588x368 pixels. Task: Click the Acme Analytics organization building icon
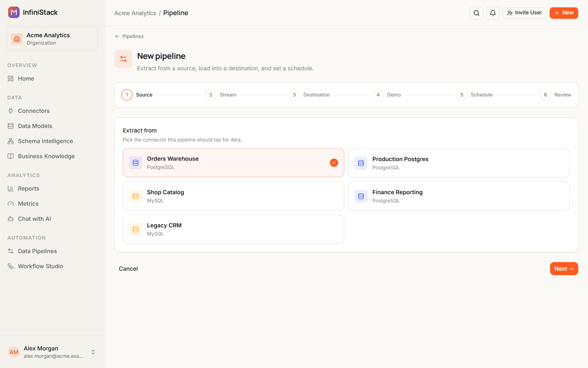click(x=17, y=39)
